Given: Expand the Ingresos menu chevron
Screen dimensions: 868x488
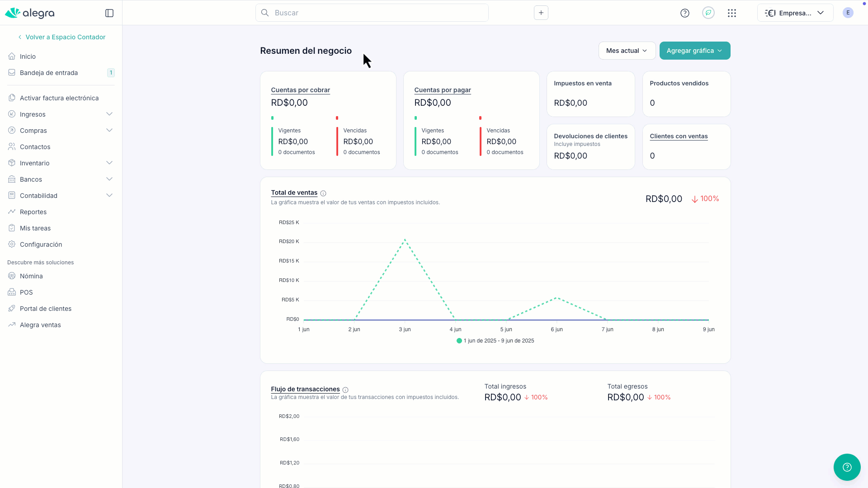Looking at the screenshot, I should pos(109,114).
